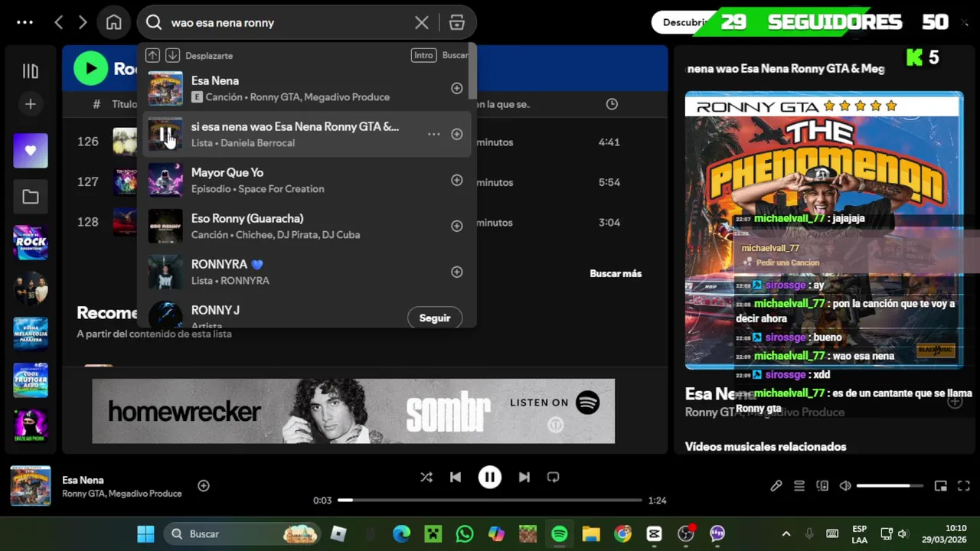This screenshot has width=980, height=551.
Task: Show hidden system tray icons with the chevron
Action: 786,533
